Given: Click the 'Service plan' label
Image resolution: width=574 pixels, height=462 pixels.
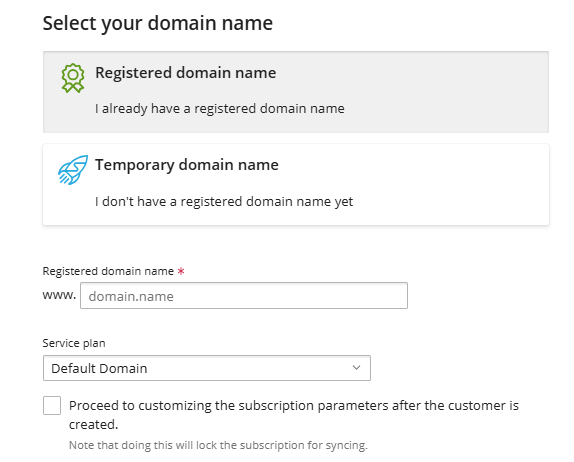Looking at the screenshot, I should point(74,343).
